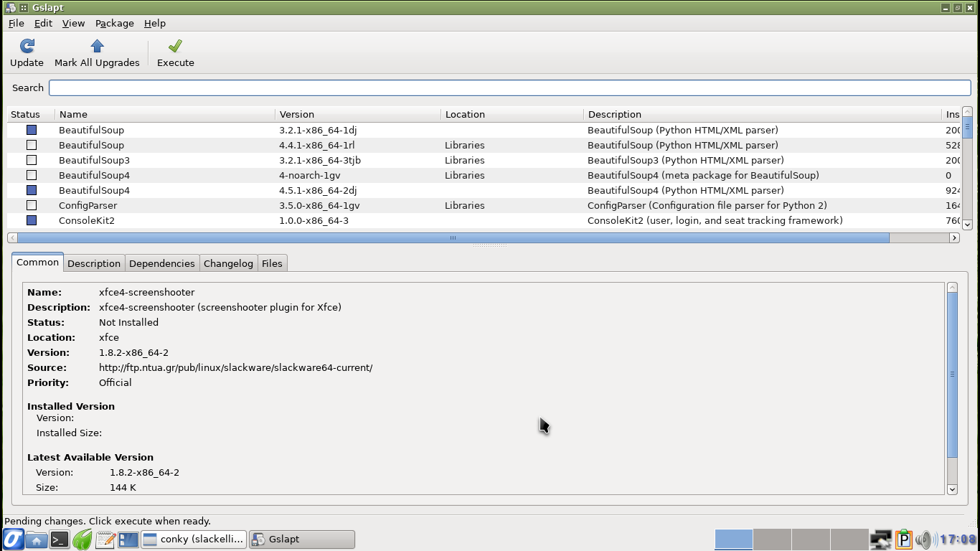Sort package list by Version column
Screen dimensions: 980x551
coord(358,114)
